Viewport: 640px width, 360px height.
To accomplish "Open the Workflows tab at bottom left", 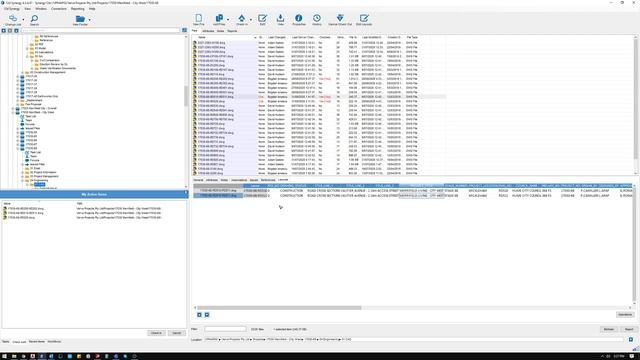I will tap(54, 342).
